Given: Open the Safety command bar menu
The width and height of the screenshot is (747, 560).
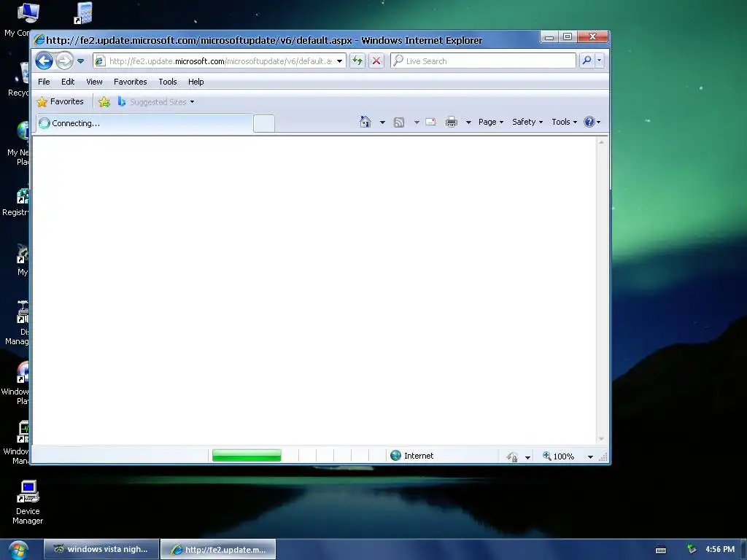Looking at the screenshot, I should [x=527, y=122].
